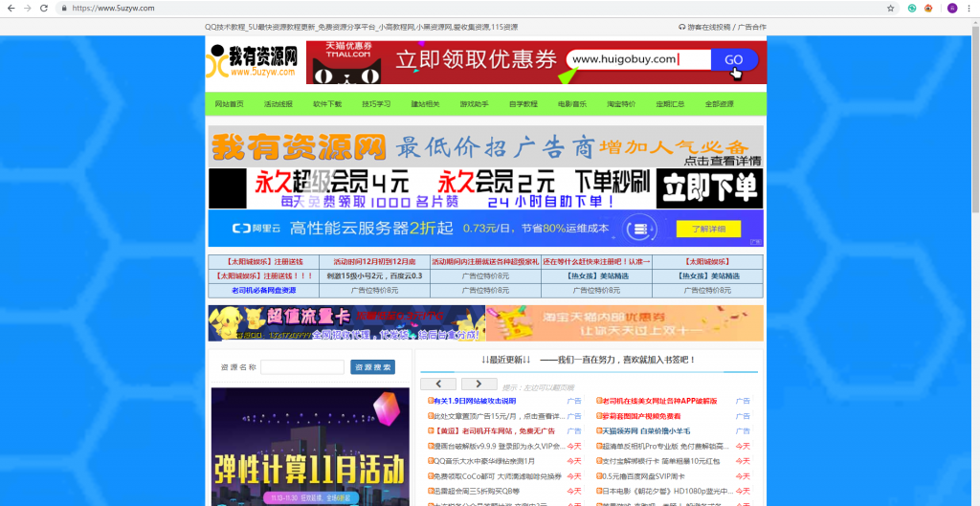Click the page vertical scrollbar thumb
This screenshot has height=506, width=980.
975,119
